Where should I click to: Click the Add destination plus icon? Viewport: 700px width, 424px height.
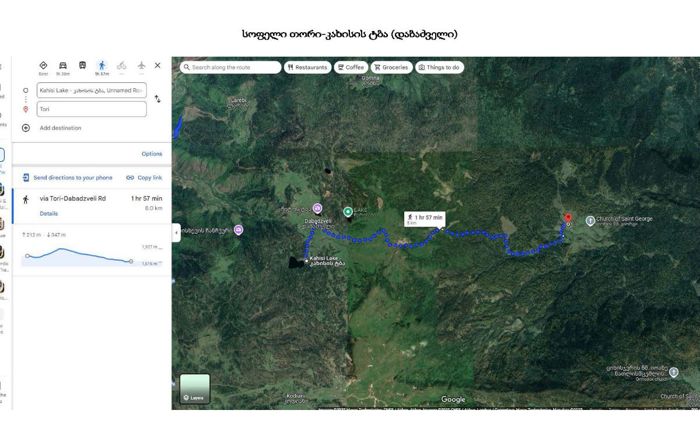click(x=26, y=128)
